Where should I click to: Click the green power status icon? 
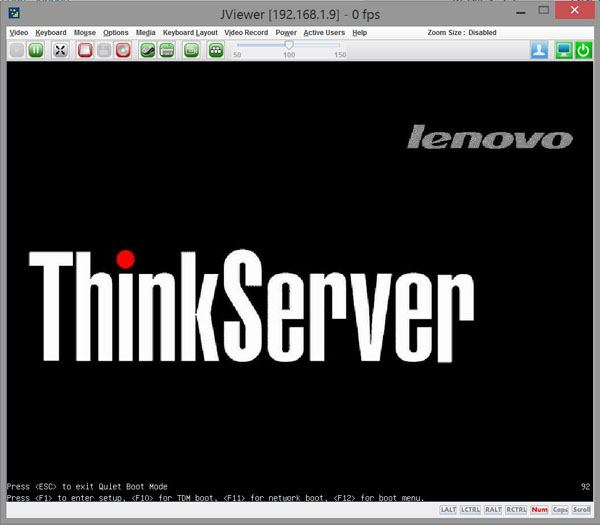(583, 50)
